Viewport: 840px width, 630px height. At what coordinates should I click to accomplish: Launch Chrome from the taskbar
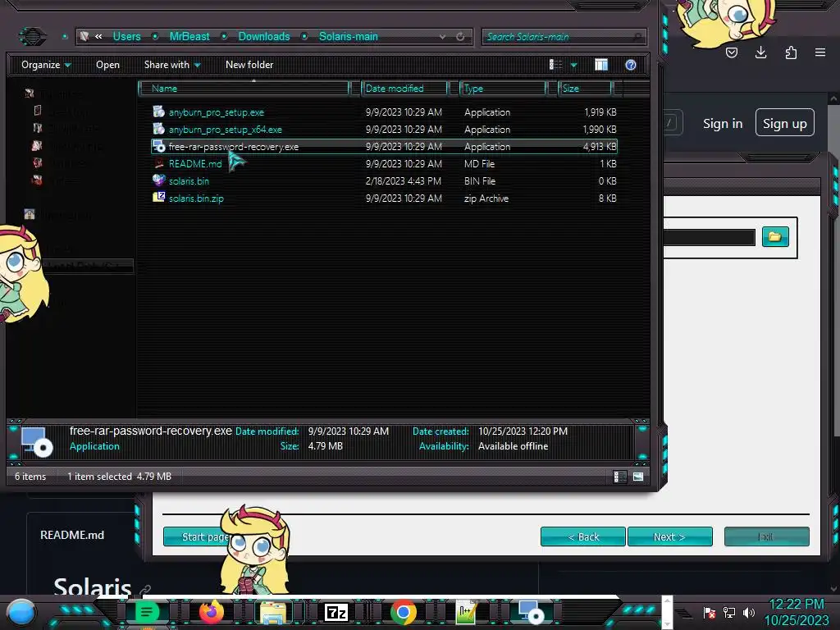[x=404, y=612]
